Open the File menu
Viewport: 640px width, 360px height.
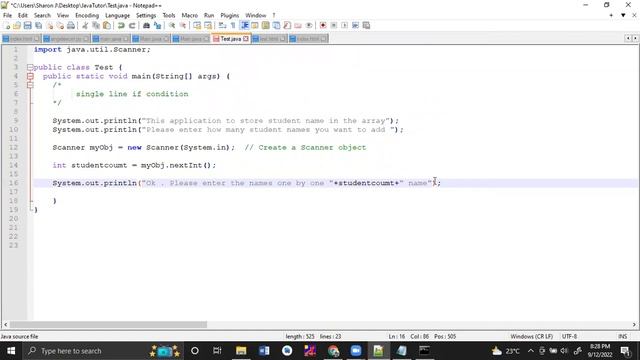[x=7, y=16]
